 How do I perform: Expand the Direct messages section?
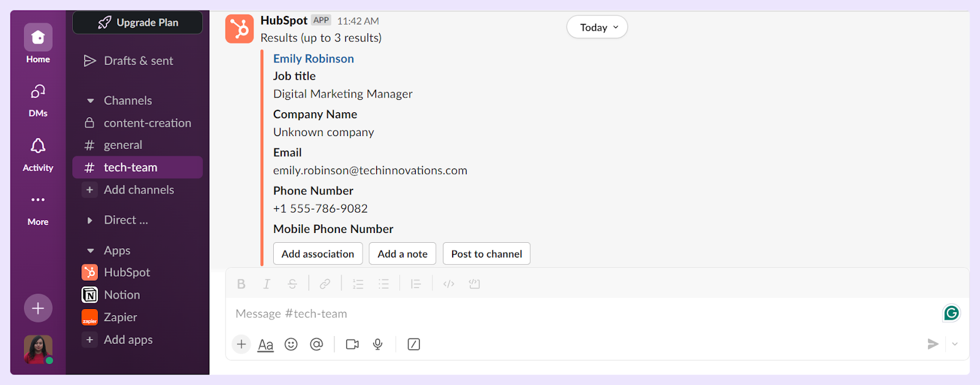[x=90, y=220]
